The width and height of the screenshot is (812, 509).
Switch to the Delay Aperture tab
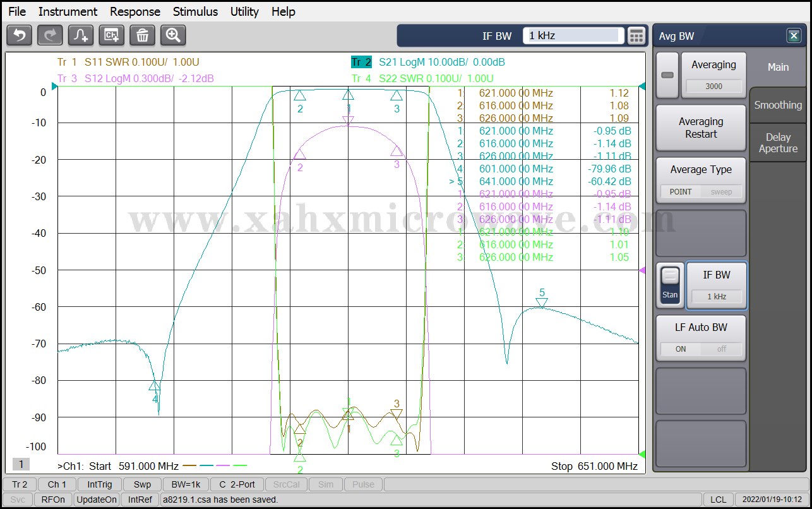pos(778,143)
